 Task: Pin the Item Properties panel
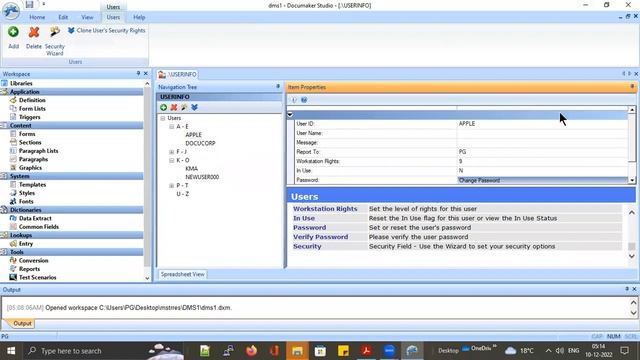[x=632, y=87]
